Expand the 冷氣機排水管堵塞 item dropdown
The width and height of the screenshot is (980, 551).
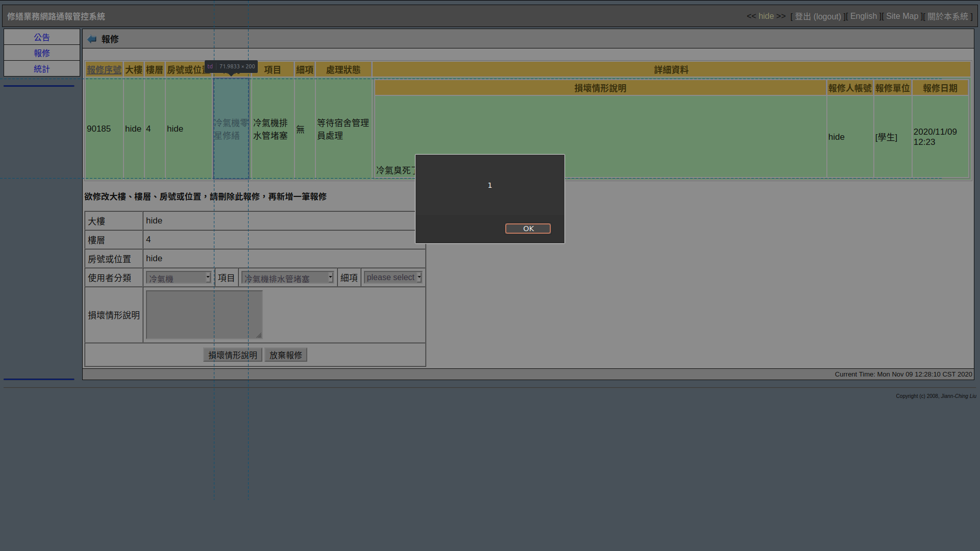click(x=288, y=278)
